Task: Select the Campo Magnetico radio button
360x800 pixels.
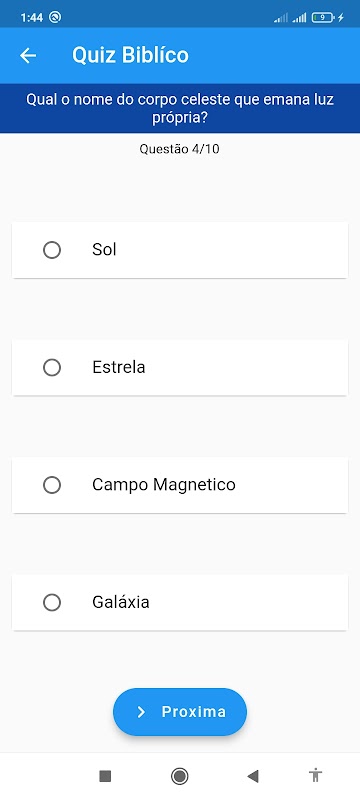Action: point(52,485)
